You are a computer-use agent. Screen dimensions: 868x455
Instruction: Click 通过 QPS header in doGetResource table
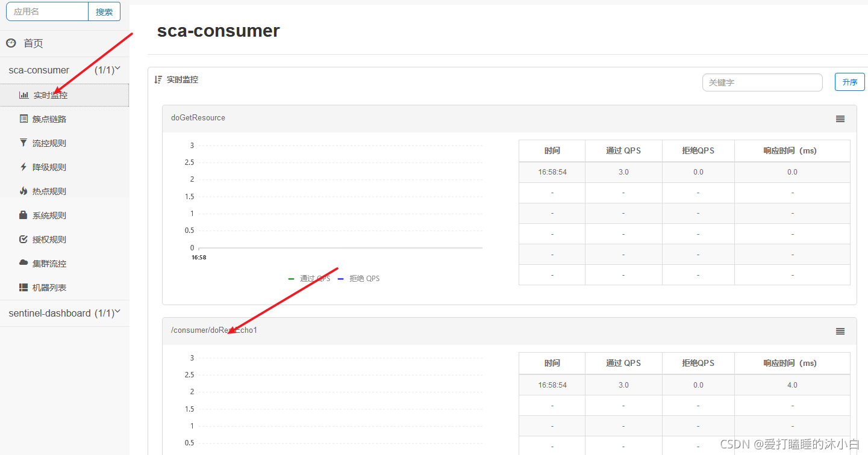(623, 150)
